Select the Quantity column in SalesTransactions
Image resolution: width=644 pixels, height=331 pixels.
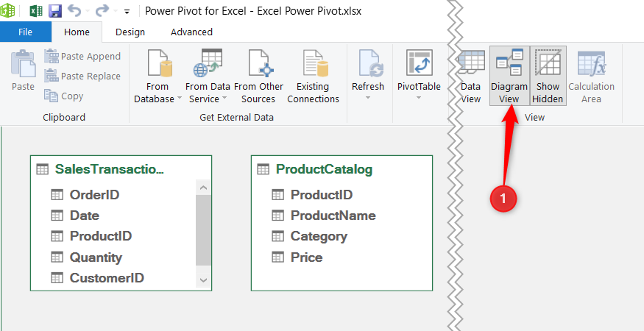click(96, 257)
